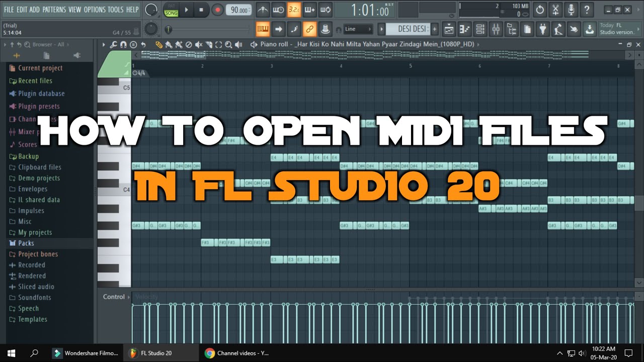Click the save download arrow icon in the toolbar
644x362 pixels.
click(x=589, y=29)
